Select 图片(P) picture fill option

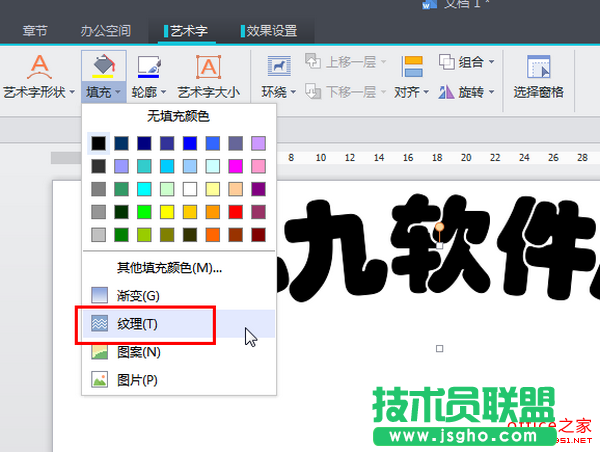coord(179,380)
